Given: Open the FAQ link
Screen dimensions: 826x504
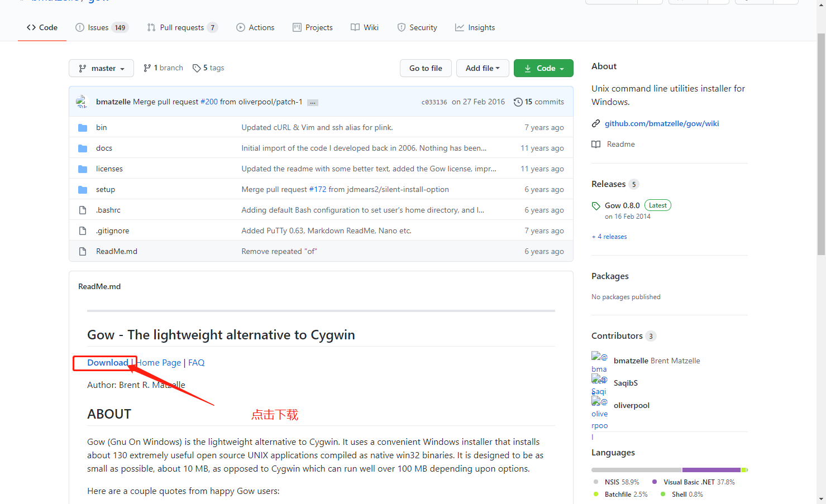Looking at the screenshot, I should point(197,363).
